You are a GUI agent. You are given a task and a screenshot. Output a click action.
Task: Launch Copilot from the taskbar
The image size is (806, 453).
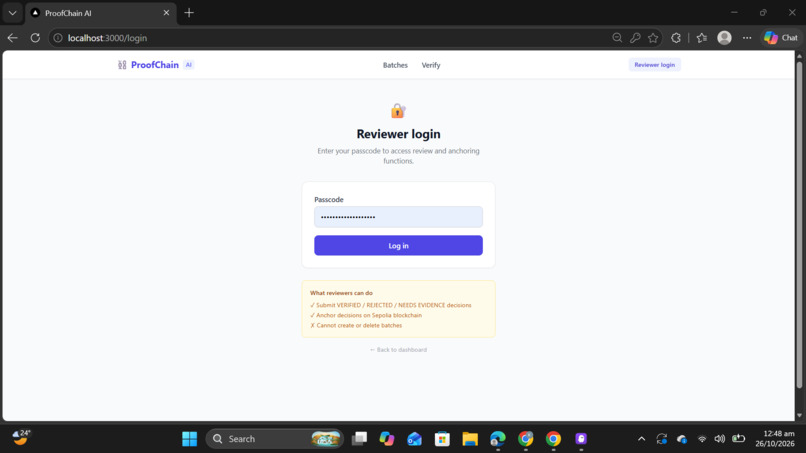coord(387,439)
